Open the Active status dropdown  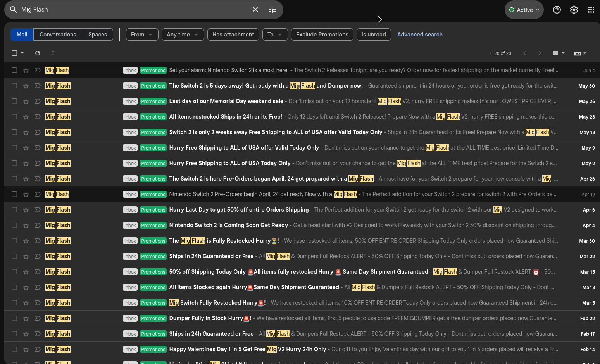[524, 10]
